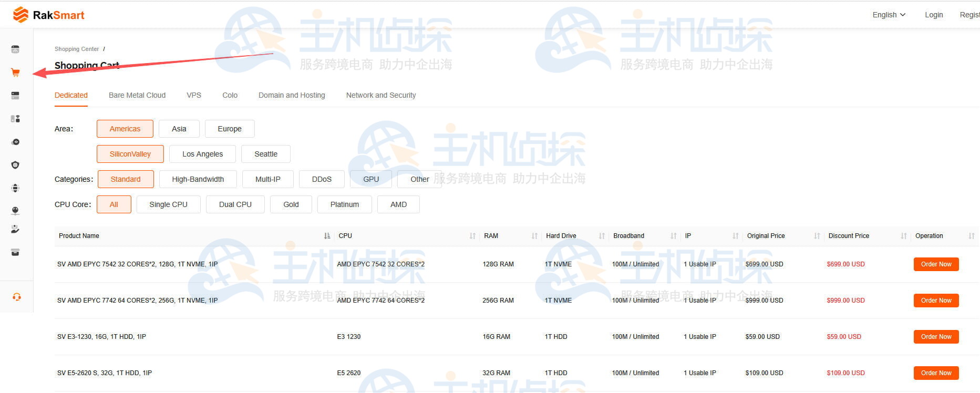
Task: Click the Login link
Action: pos(934,15)
